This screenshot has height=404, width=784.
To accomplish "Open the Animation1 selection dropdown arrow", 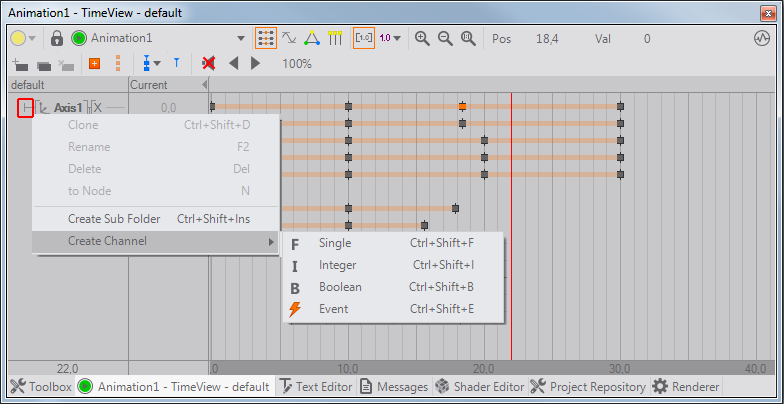I will (240, 38).
